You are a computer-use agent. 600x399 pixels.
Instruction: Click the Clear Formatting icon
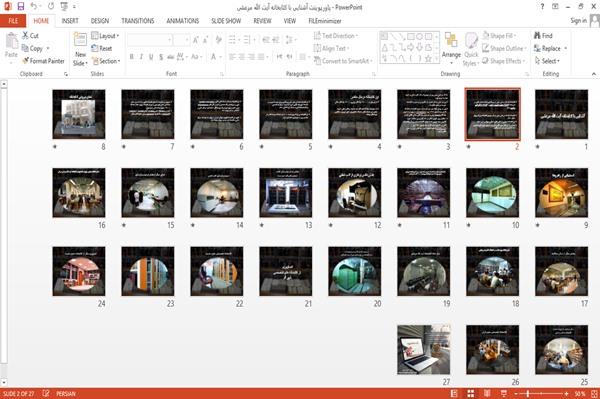tap(218, 40)
